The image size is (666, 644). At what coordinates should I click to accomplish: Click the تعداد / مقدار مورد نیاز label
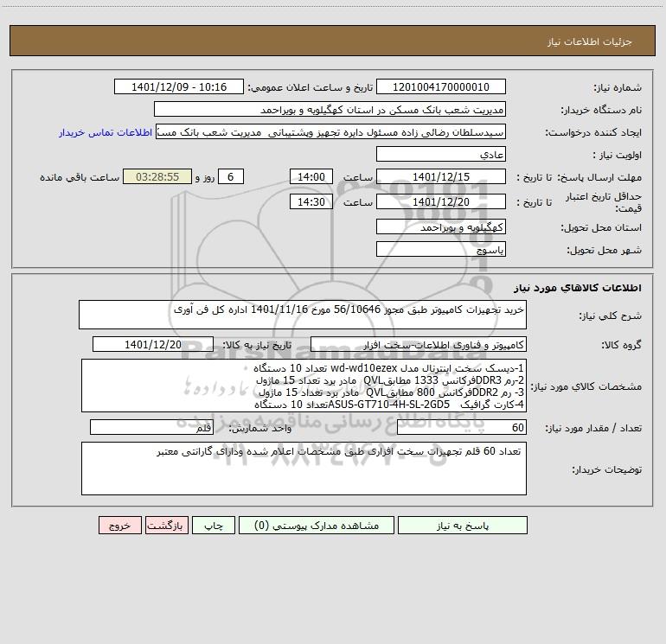point(593,428)
